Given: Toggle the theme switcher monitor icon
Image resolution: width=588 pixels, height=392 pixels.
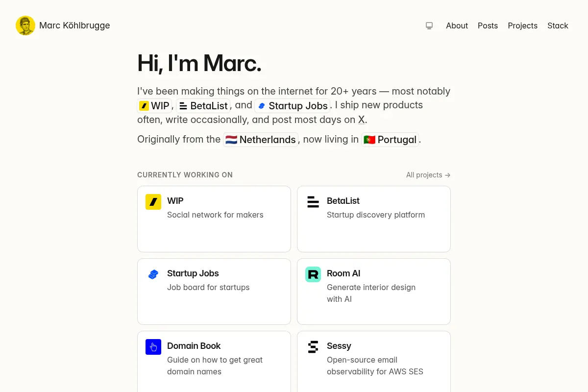Looking at the screenshot, I should click(429, 25).
